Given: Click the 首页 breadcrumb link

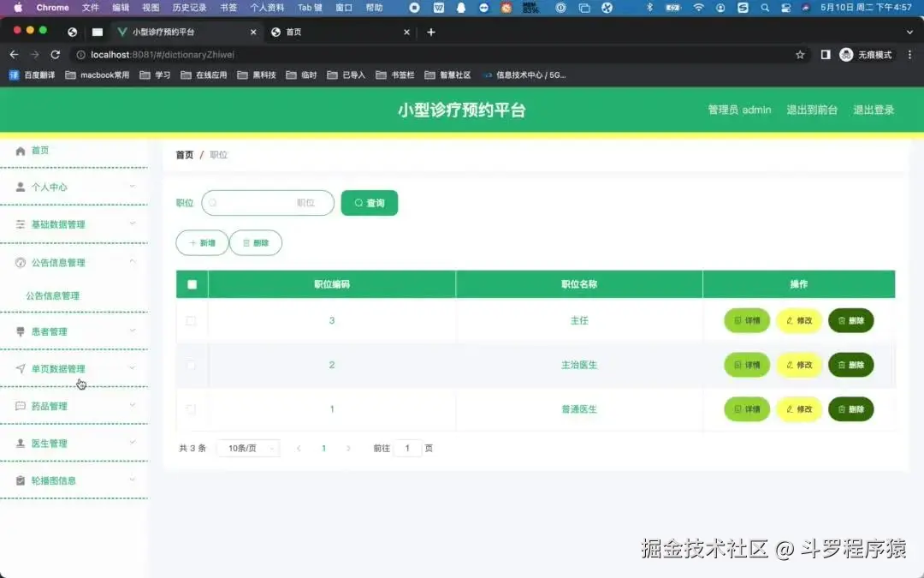Looking at the screenshot, I should [x=185, y=154].
